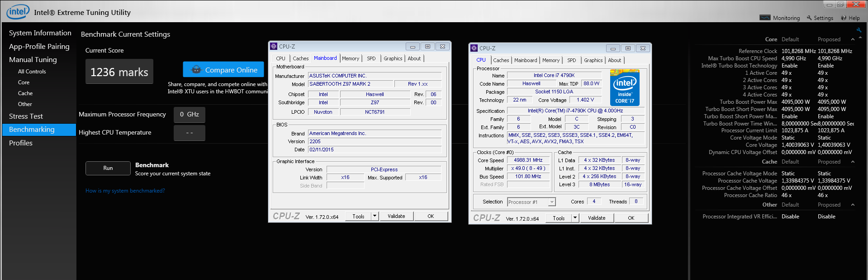This screenshot has height=280, width=868.
Task: Open All Controls under Manual Tuning
Action: (32, 72)
